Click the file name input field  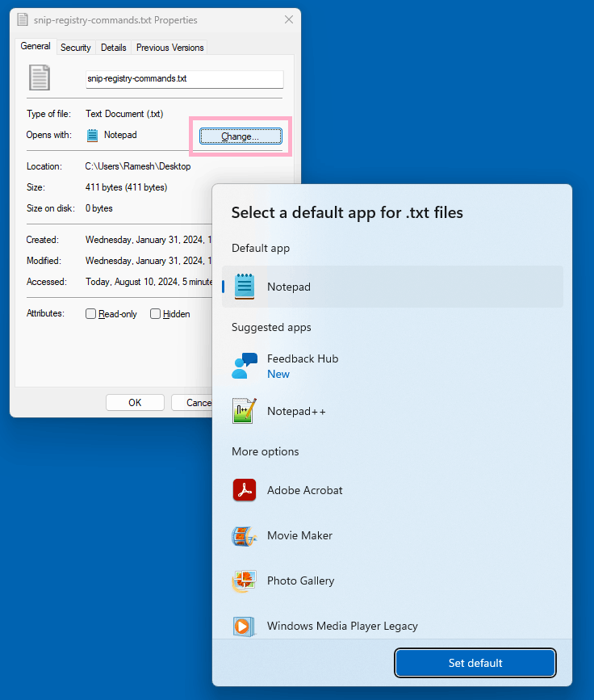click(x=184, y=78)
